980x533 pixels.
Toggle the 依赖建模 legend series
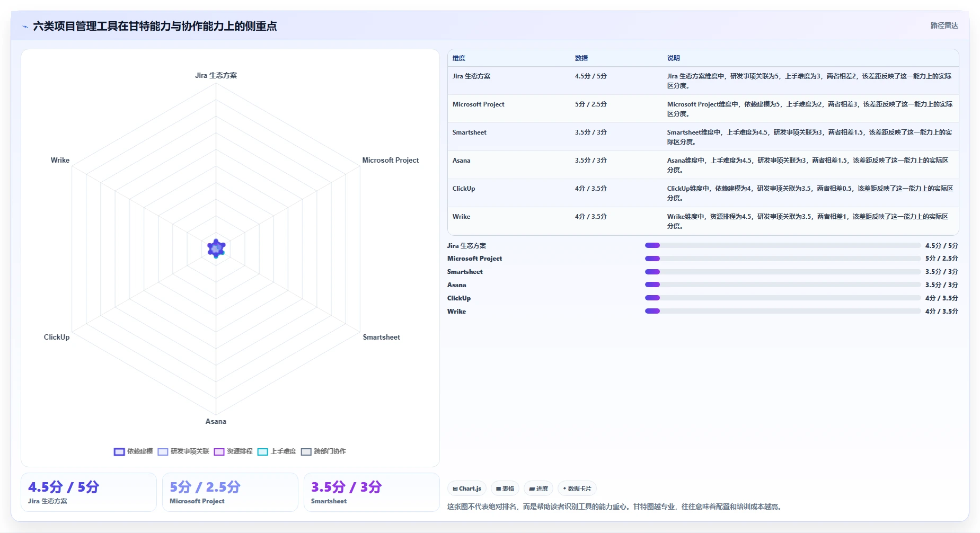pyautogui.click(x=133, y=451)
